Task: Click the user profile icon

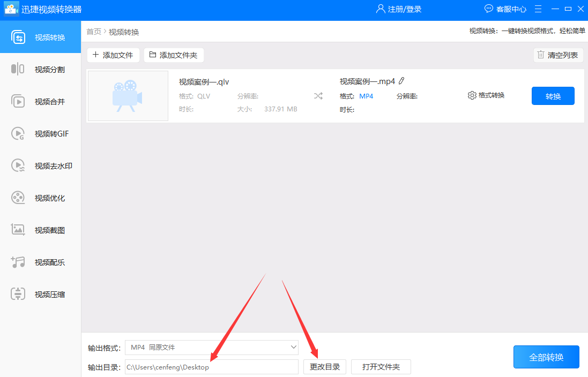Action: [381, 9]
